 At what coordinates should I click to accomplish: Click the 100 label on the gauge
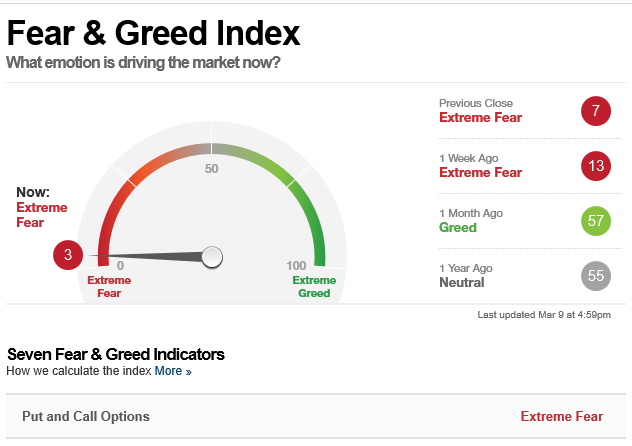click(296, 266)
